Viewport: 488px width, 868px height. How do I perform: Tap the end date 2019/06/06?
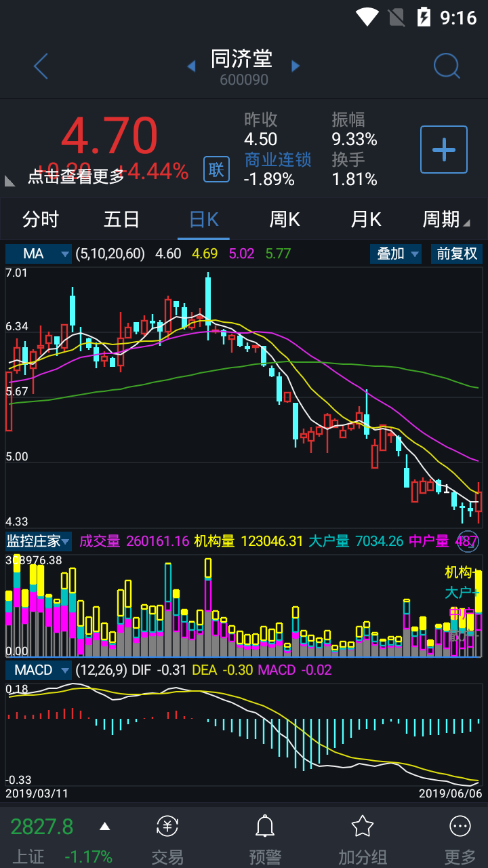[450, 793]
